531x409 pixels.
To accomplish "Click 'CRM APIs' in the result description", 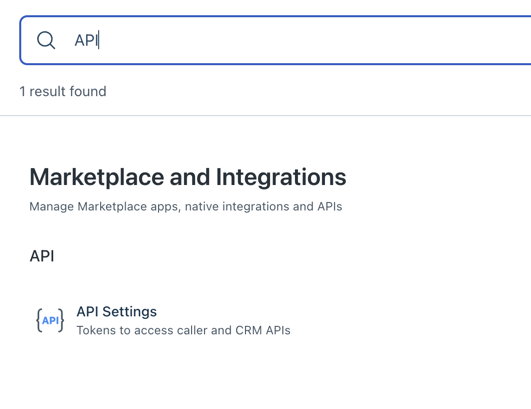I will pyautogui.click(x=263, y=330).
